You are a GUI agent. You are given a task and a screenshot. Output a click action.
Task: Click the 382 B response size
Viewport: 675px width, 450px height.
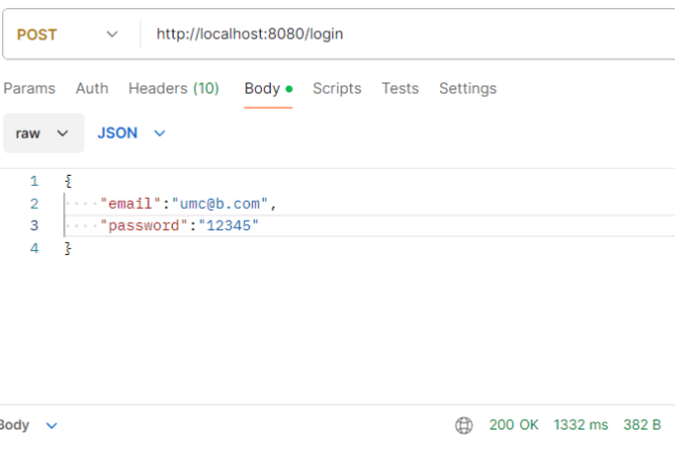point(642,425)
